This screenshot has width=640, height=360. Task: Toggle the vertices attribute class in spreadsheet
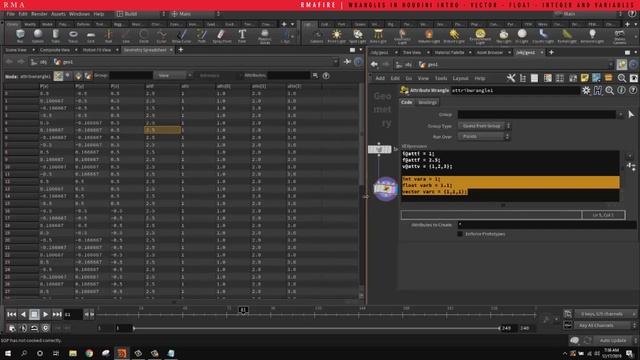click(x=68, y=76)
